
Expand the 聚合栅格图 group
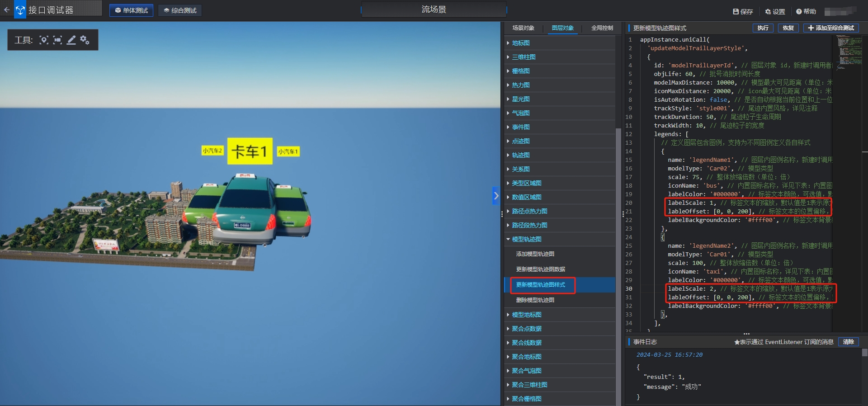coord(560,399)
